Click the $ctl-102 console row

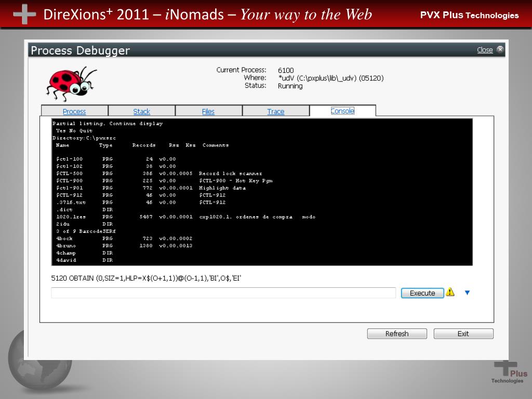coord(116,166)
